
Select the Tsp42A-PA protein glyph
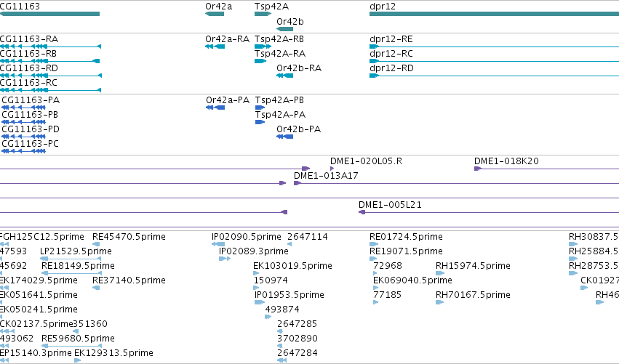(x=260, y=122)
